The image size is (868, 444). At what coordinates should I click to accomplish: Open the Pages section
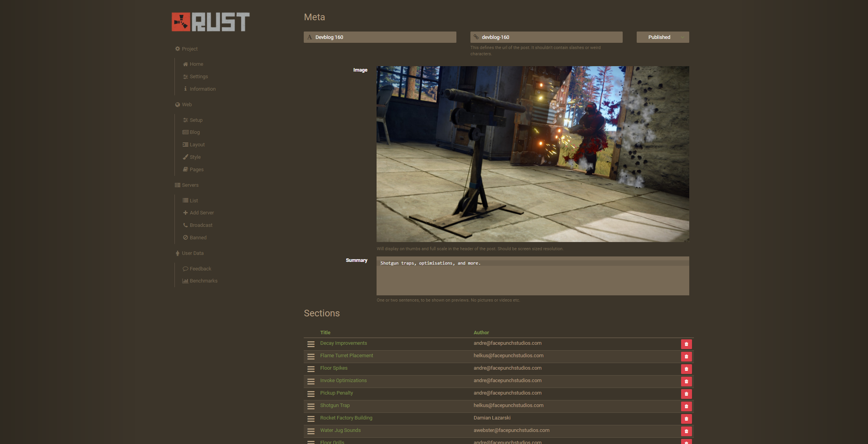pyautogui.click(x=193, y=170)
